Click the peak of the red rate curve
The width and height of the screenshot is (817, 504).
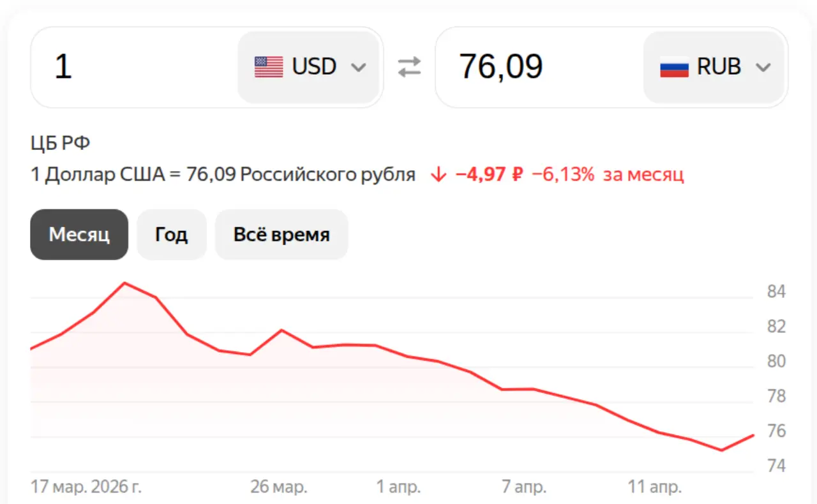[x=125, y=283]
